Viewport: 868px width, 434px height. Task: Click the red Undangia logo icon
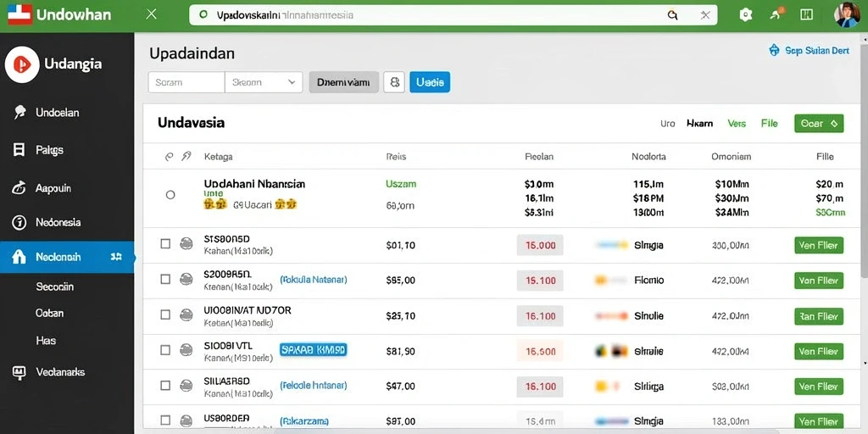coord(22,64)
